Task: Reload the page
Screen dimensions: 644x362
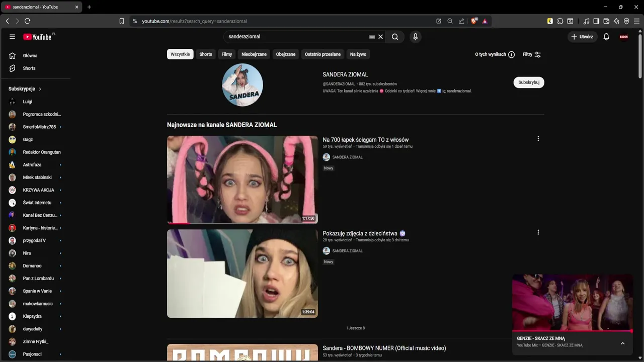Action: (x=27, y=21)
